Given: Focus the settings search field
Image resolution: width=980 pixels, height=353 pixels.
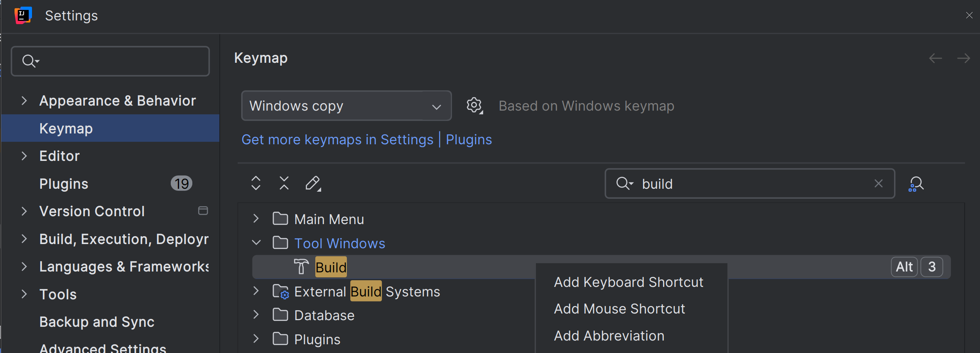Looking at the screenshot, I should pyautogui.click(x=116, y=61).
